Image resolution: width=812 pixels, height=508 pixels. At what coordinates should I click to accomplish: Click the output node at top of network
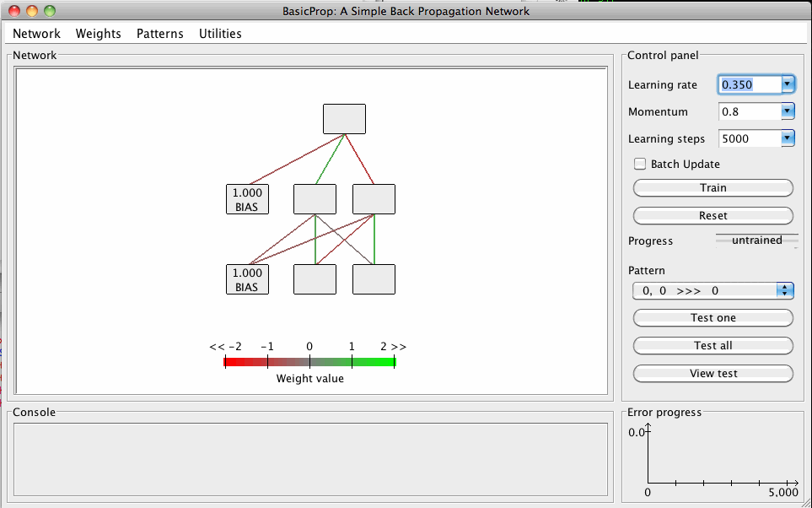coord(344,119)
